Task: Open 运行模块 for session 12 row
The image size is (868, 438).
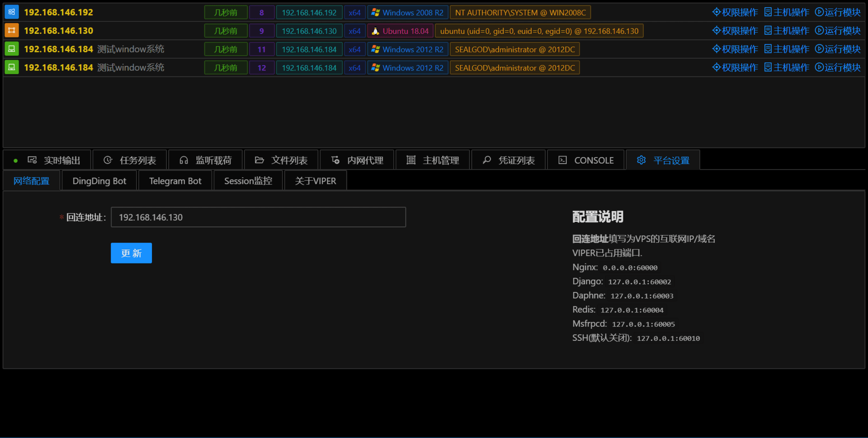Action: (838, 67)
